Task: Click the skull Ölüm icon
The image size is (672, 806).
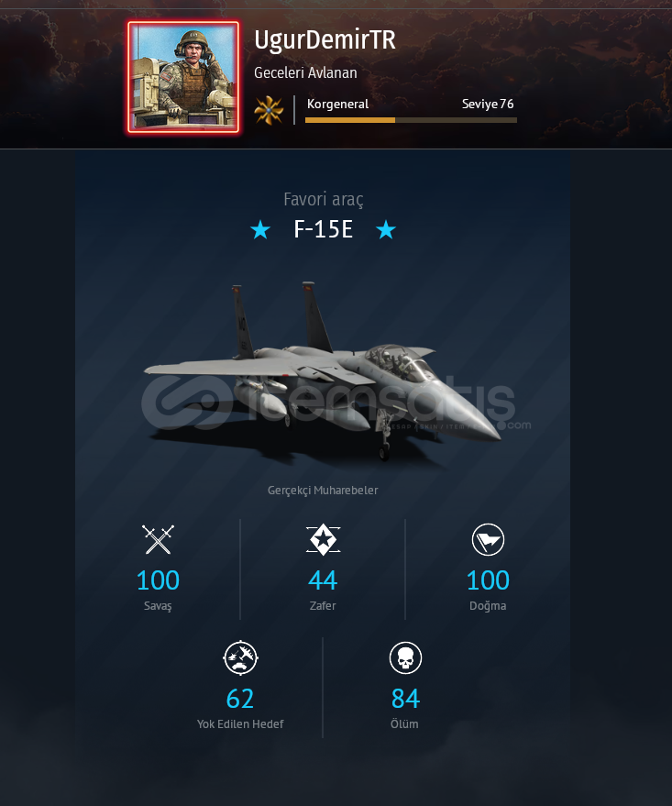Action: [x=405, y=657]
